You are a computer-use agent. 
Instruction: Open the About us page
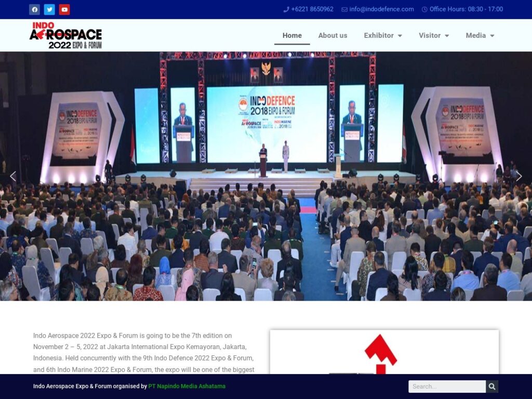(332, 35)
